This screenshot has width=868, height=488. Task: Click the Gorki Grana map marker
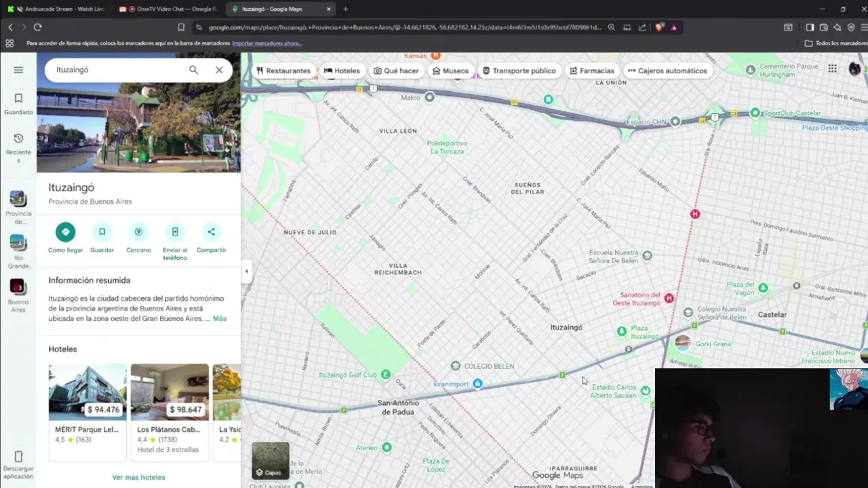[682, 344]
